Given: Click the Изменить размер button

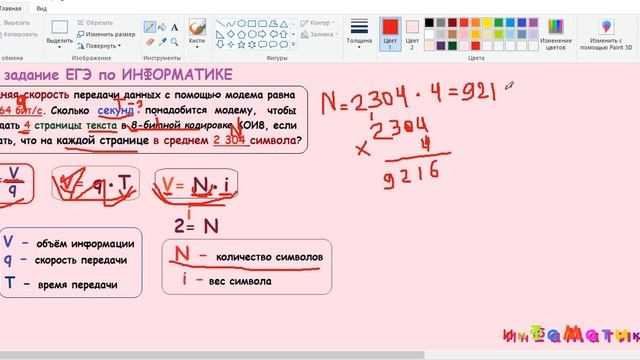Looking at the screenshot, I should pyautogui.click(x=106, y=34).
